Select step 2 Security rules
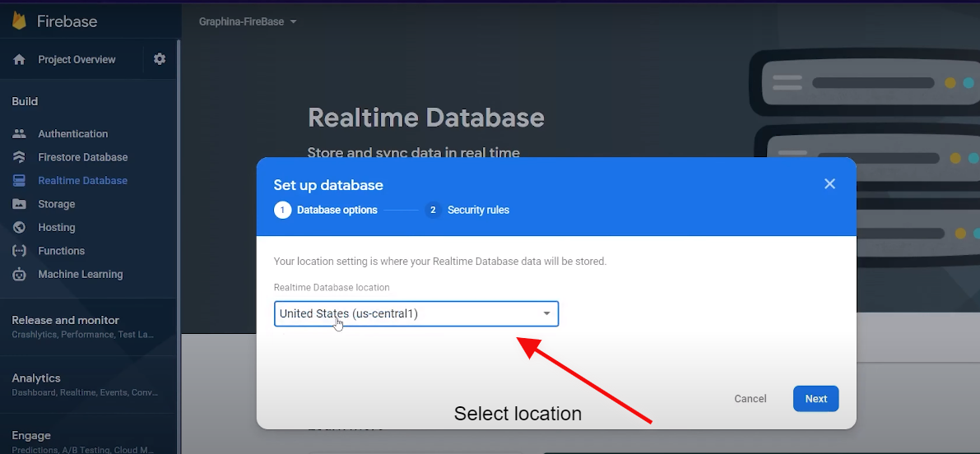980x454 pixels. [467, 210]
